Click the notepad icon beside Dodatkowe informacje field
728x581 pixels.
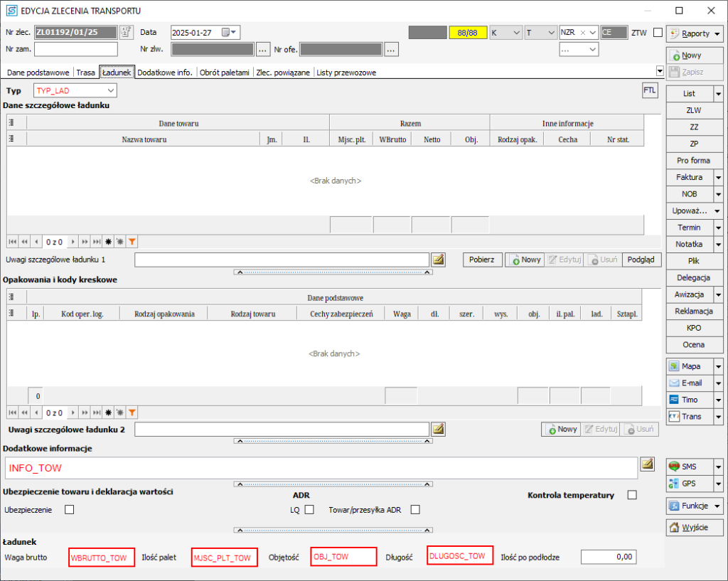coord(646,464)
